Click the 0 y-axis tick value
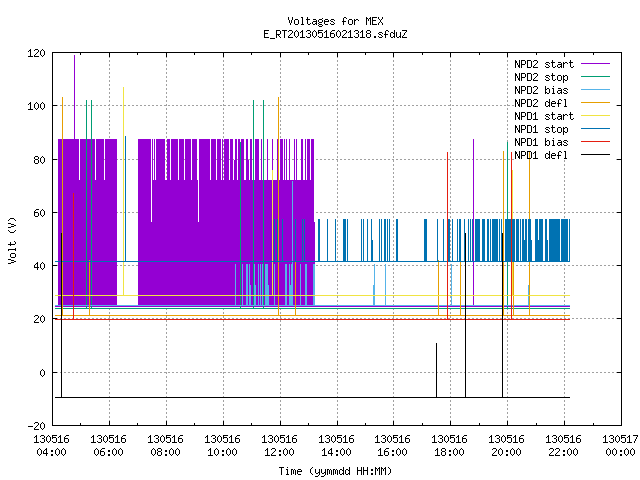This screenshot has width=640, height=480. click(x=42, y=373)
